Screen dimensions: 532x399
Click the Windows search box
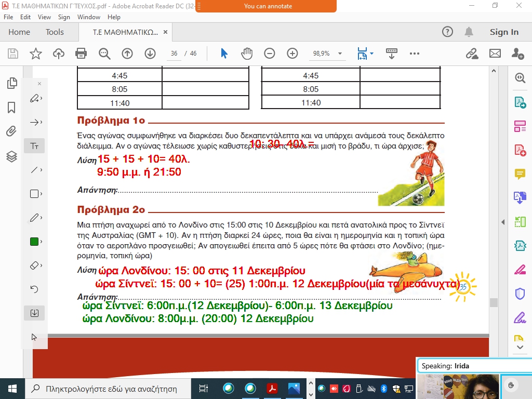point(108,389)
